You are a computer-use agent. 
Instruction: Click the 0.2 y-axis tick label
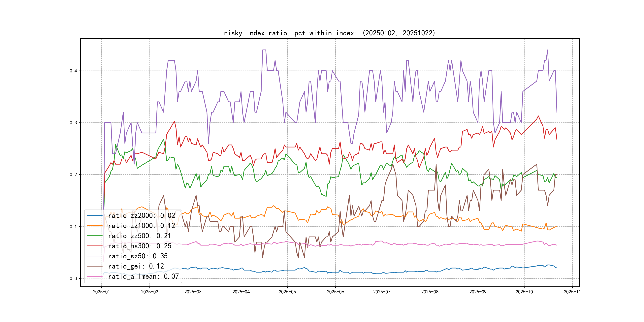tap(73, 175)
